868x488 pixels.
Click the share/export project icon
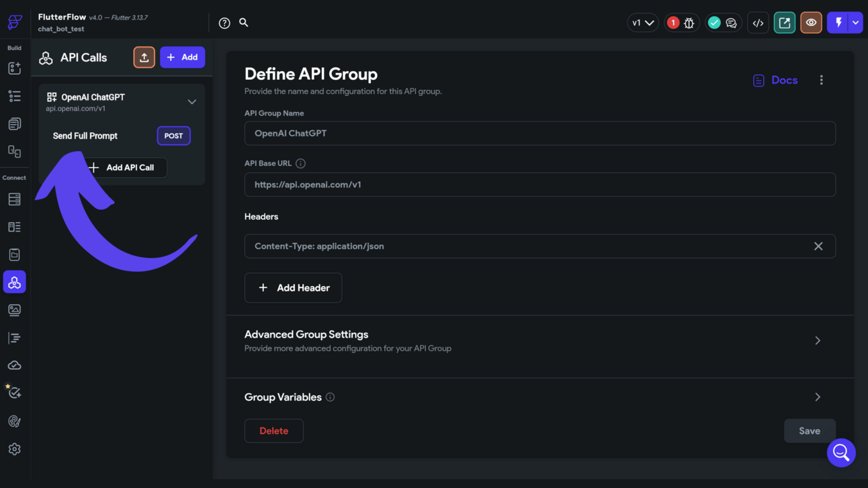pyautogui.click(x=785, y=23)
